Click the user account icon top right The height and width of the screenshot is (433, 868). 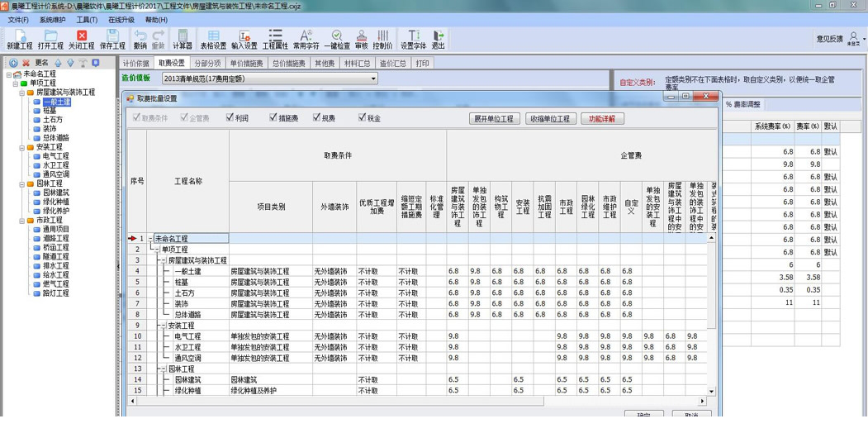point(853,36)
